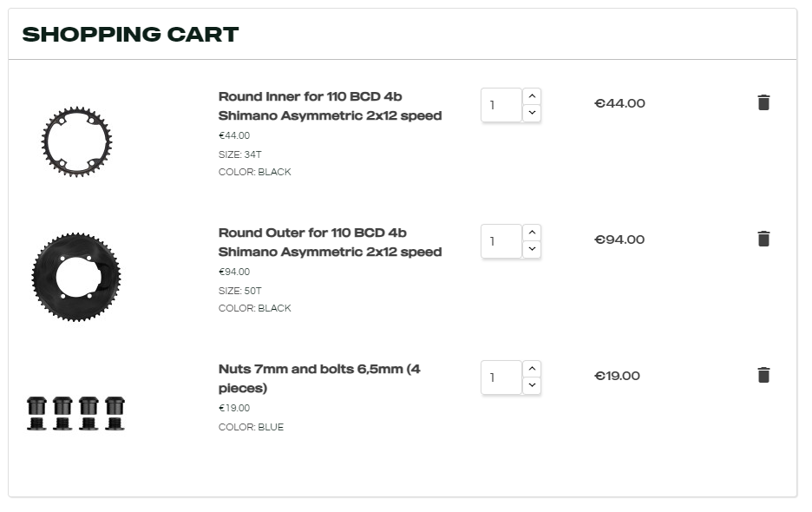Open the Nuts 7mm and bolts link
Image resolution: width=812 pixels, height=512 pixels.
point(319,378)
